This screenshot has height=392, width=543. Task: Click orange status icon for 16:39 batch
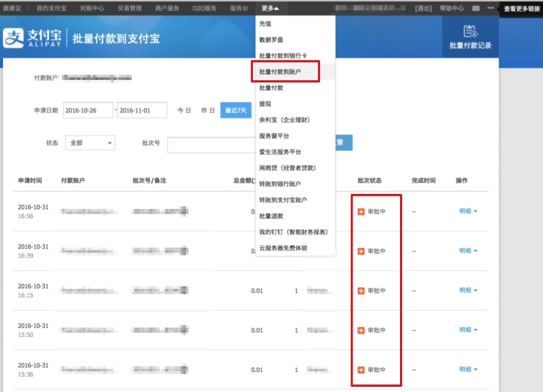pyautogui.click(x=361, y=251)
